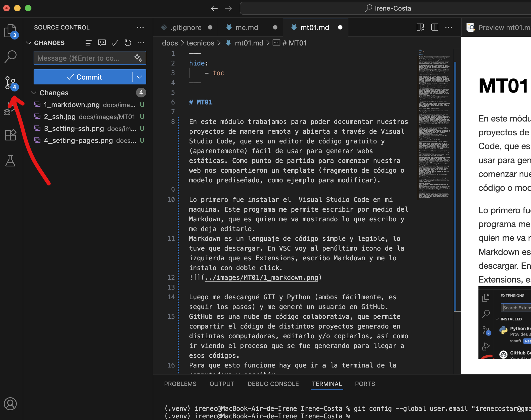Click the terminal prompt line

click(257, 416)
